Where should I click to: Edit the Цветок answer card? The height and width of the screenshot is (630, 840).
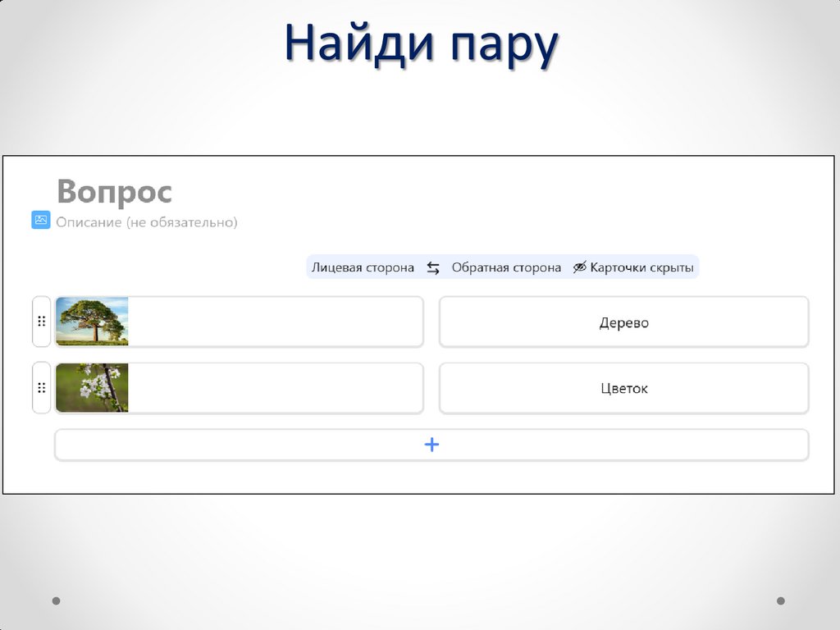624,388
